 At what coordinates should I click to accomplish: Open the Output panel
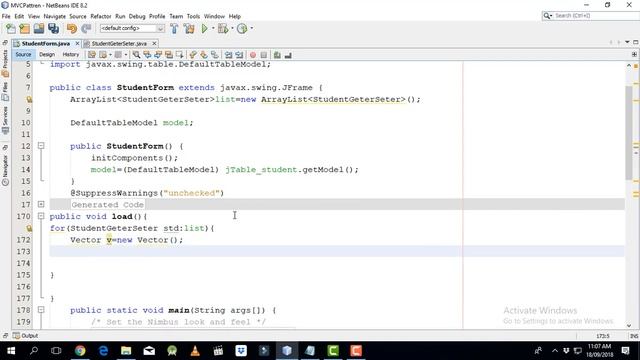(x=26, y=336)
